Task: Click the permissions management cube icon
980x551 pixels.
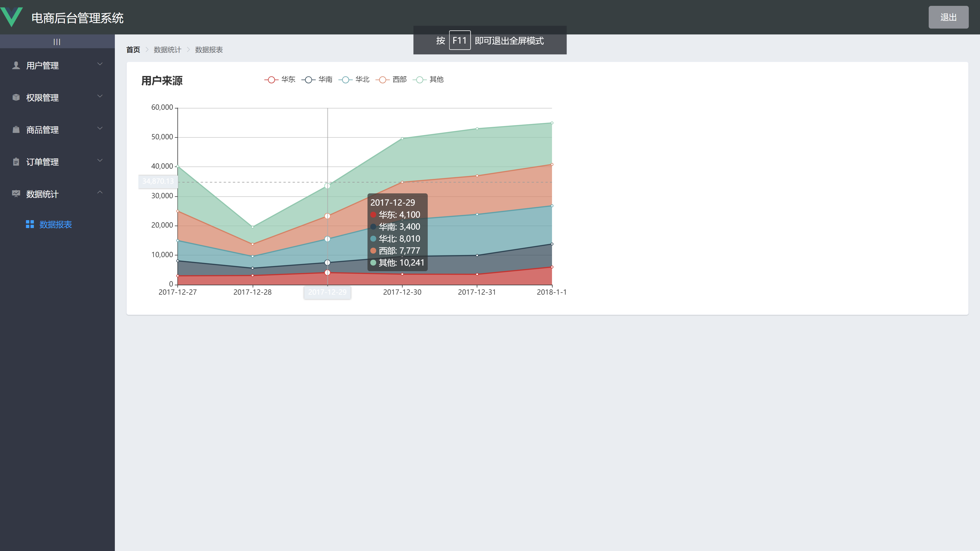Action: coord(16,97)
